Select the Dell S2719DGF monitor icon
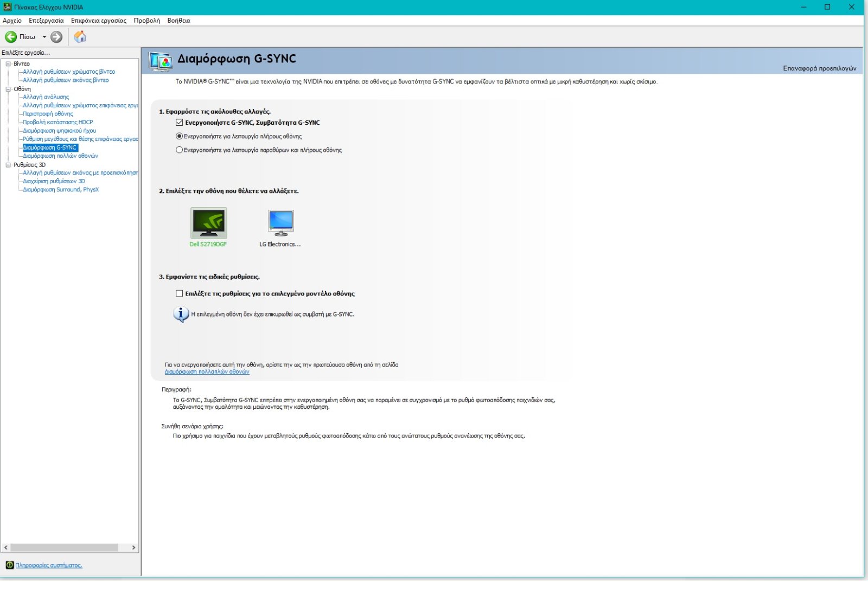The width and height of the screenshot is (868, 592). coord(209,223)
